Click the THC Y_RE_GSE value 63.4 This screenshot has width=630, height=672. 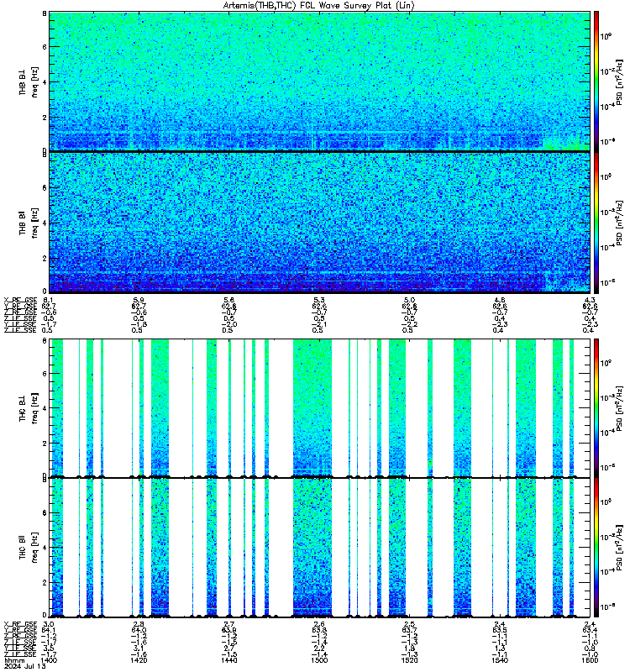pos(590,630)
